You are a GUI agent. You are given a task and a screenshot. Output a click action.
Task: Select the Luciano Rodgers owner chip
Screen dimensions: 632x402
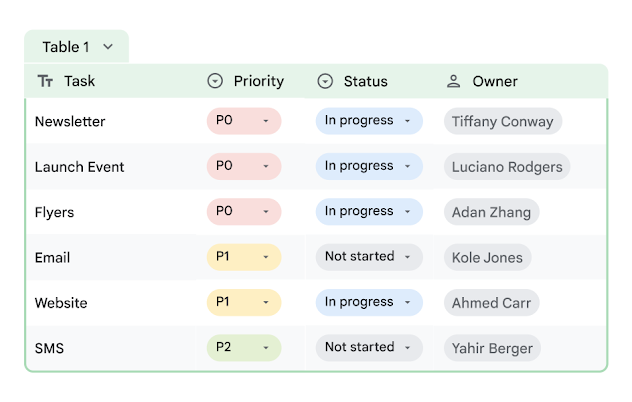[x=506, y=167]
